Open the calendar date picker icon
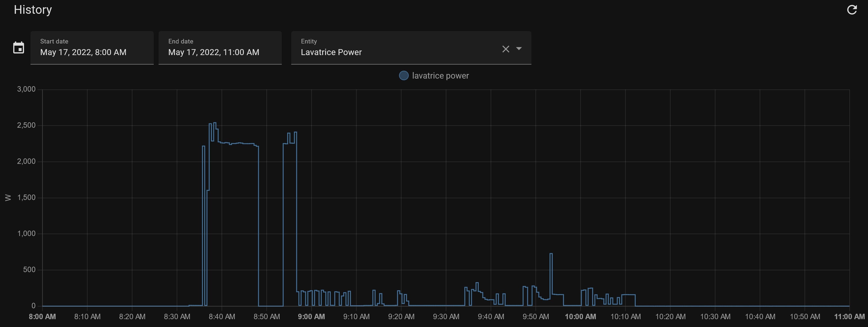The image size is (868, 327). point(19,48)
